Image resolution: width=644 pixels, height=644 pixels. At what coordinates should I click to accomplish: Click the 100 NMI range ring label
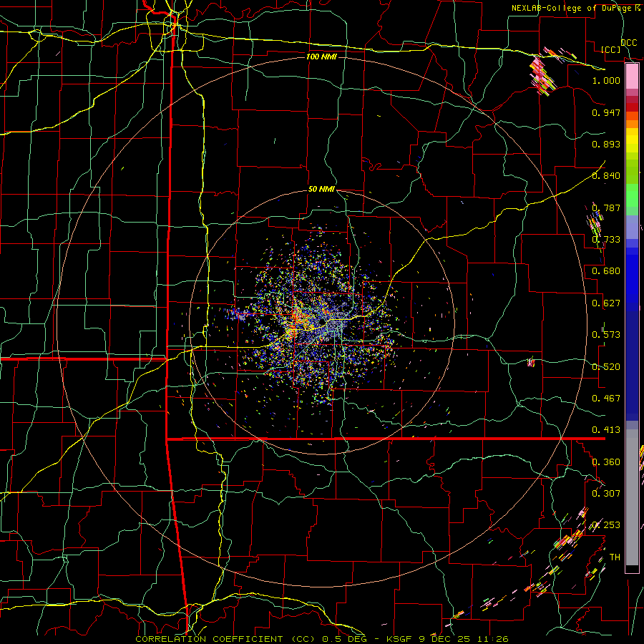click(321, 57)
